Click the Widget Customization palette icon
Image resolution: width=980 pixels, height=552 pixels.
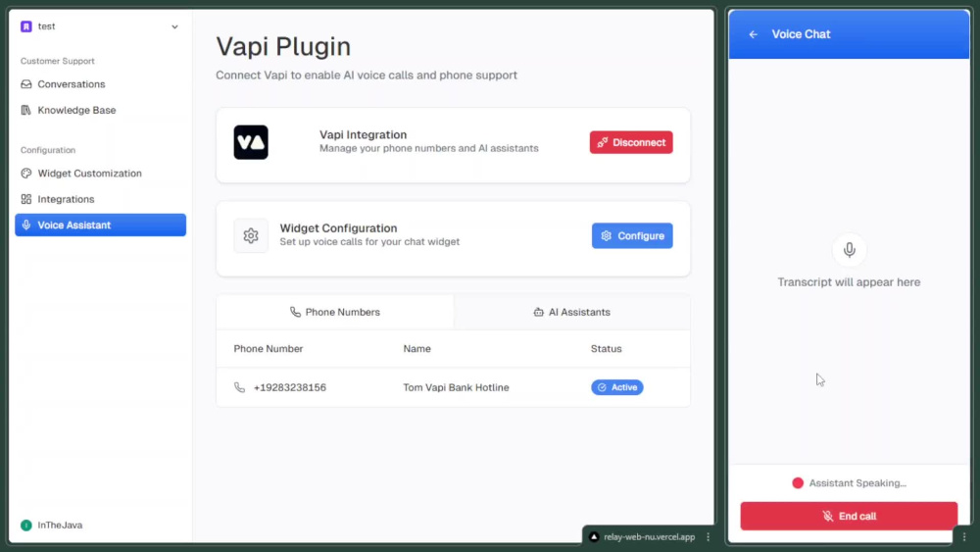click(x=26, y=174)
